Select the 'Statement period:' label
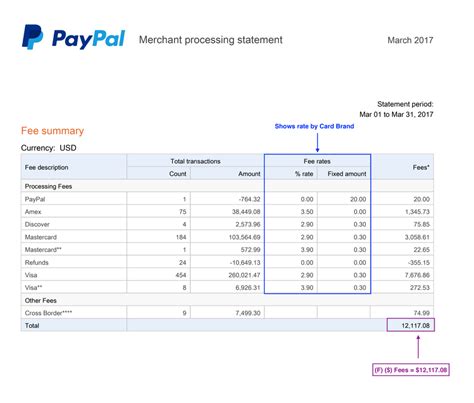Screen dimensions: 474x403 point(405,104)
